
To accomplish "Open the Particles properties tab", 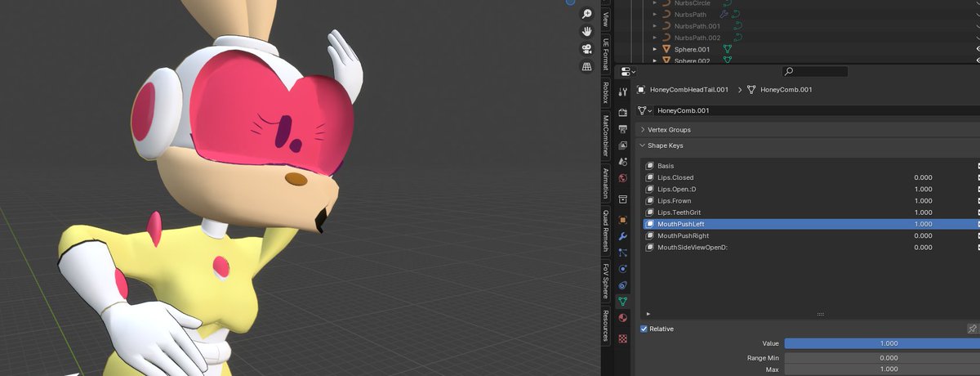I will click(x=623, y=253).
